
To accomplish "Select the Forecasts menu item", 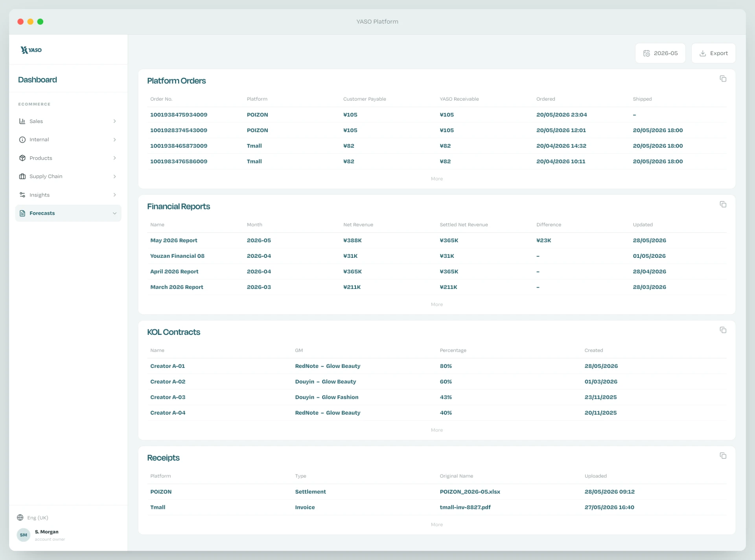I will [x=68, y=213].
